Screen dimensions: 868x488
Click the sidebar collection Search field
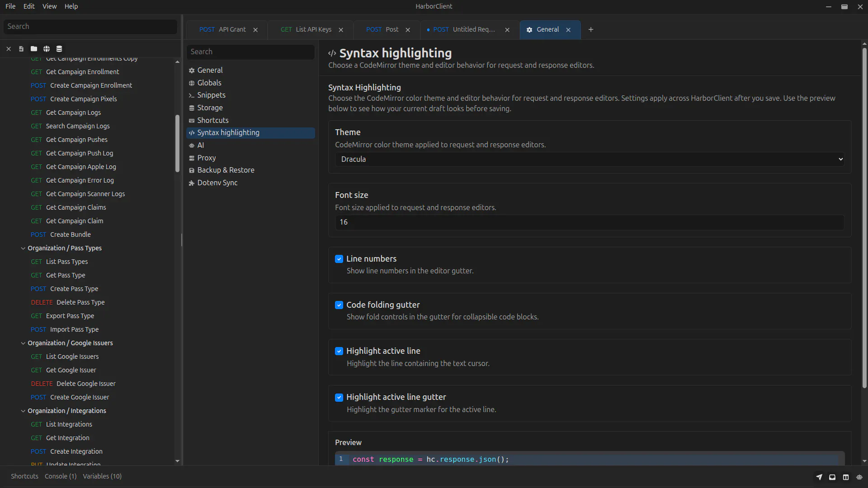pos(90,27)
